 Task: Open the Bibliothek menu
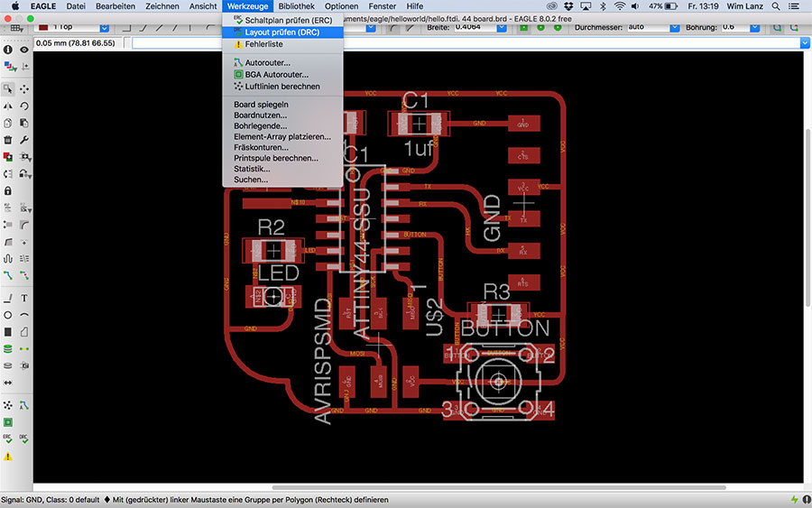(296, 6)
